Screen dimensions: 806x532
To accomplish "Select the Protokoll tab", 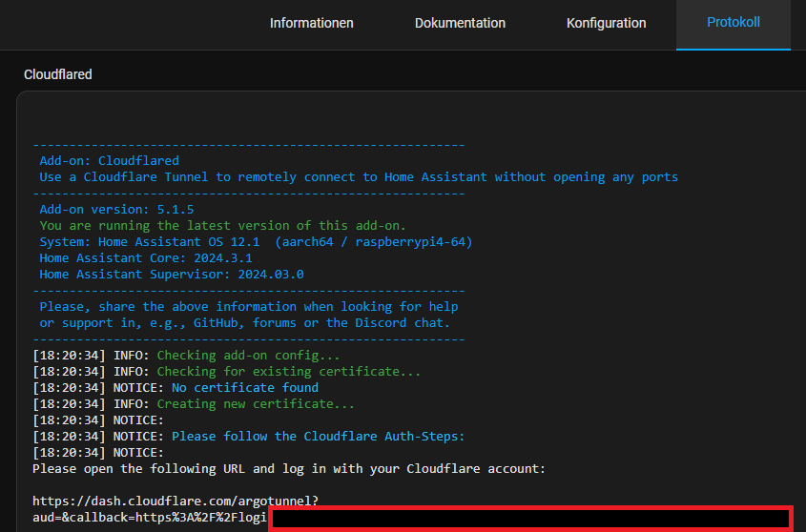I will pyautogui.click(x=733, y=23).
